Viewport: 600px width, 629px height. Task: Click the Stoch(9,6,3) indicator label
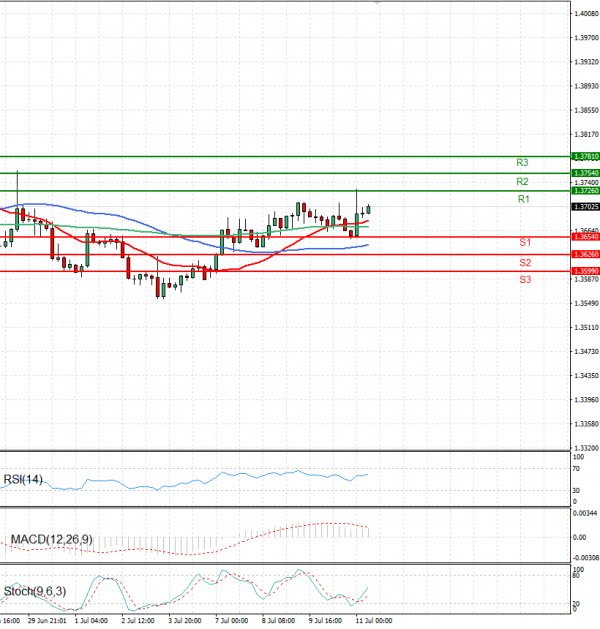(34, 591)
